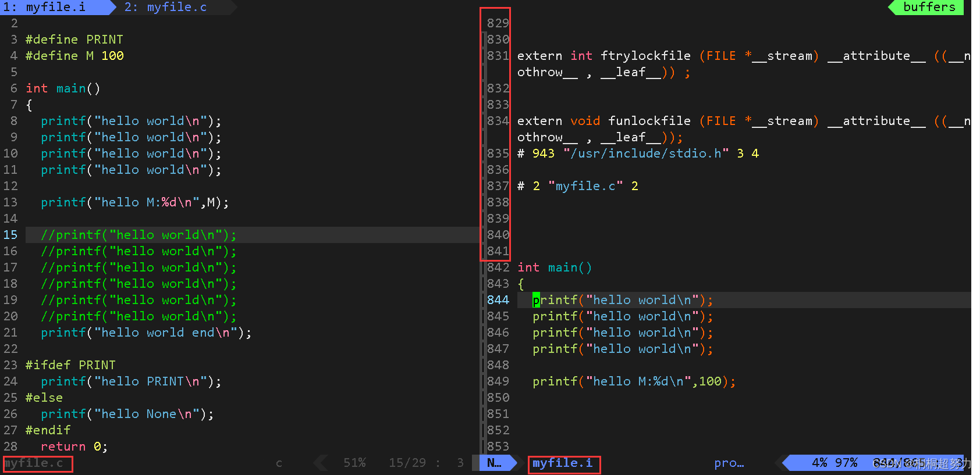The image size is (980, 475).
Task: Click the commented printf on line 18
Action: 139,284
